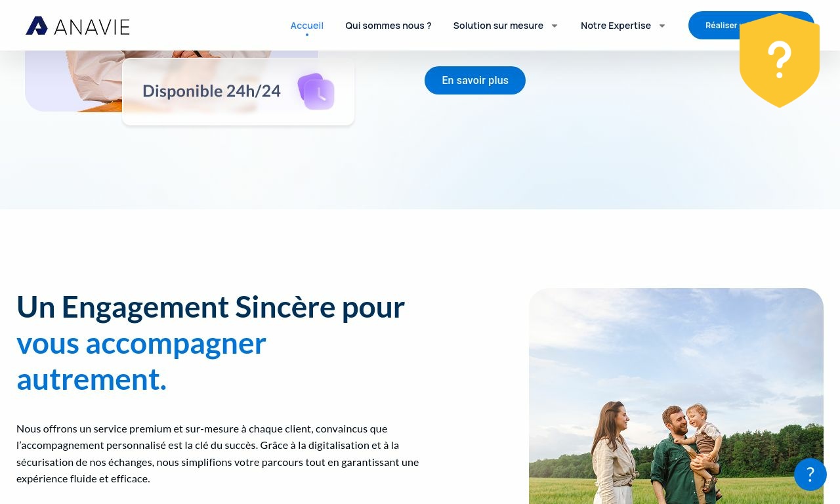This screenshot has width=840, height=504.
Task: Select the Notre Expertise menu label
Action: click(616, 26)
